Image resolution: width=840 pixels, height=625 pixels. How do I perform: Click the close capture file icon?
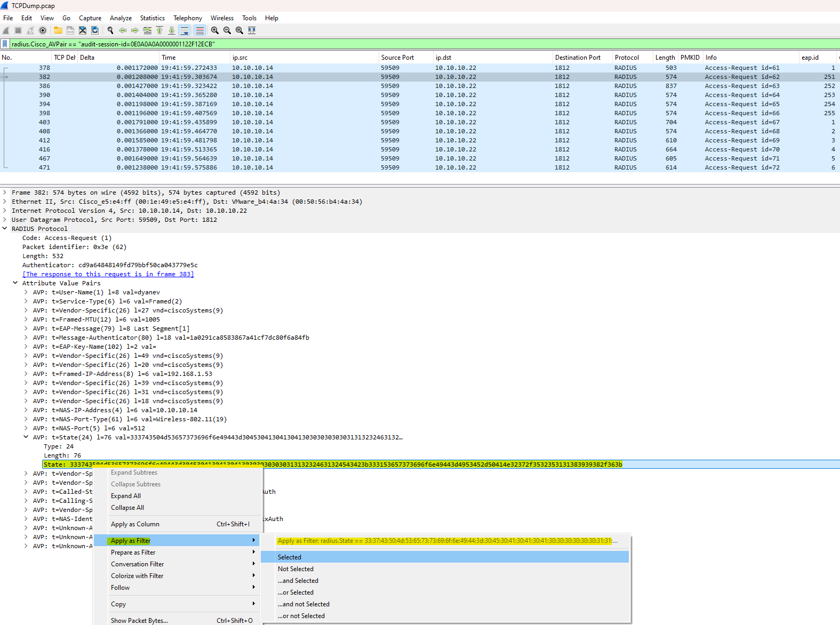click(x=83, y=30)
